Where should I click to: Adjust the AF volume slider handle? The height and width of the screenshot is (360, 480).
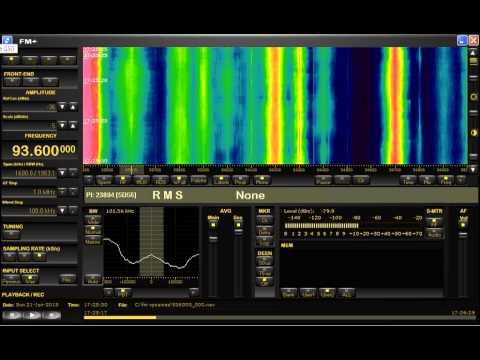463,235
